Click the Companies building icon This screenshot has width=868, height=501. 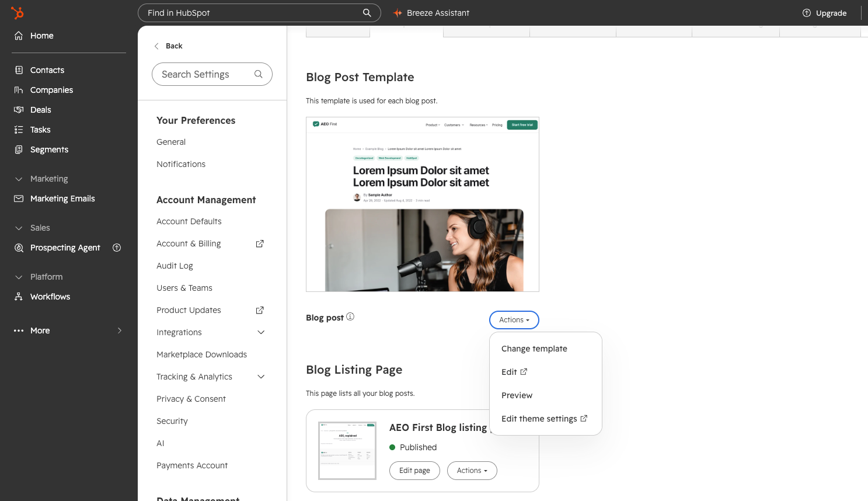click(x=19, y=90)
